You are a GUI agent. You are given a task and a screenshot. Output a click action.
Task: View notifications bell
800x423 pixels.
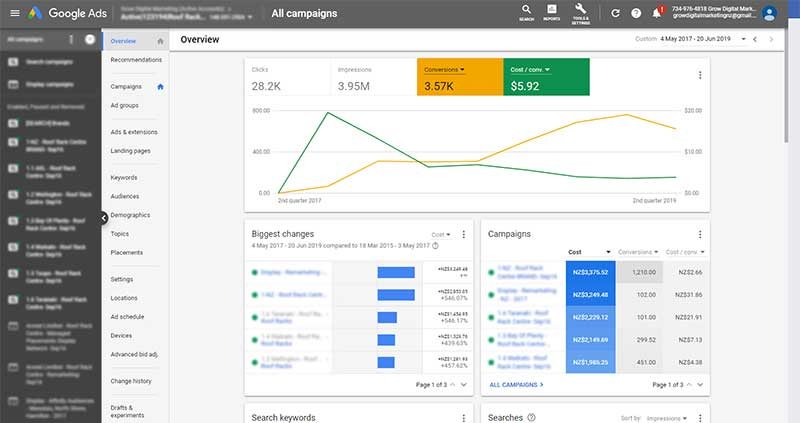coord(657,13)
